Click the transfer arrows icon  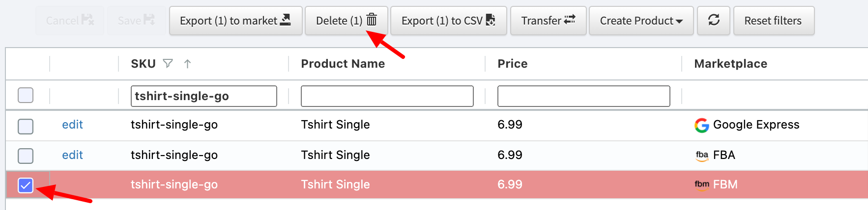coord(570,20)
